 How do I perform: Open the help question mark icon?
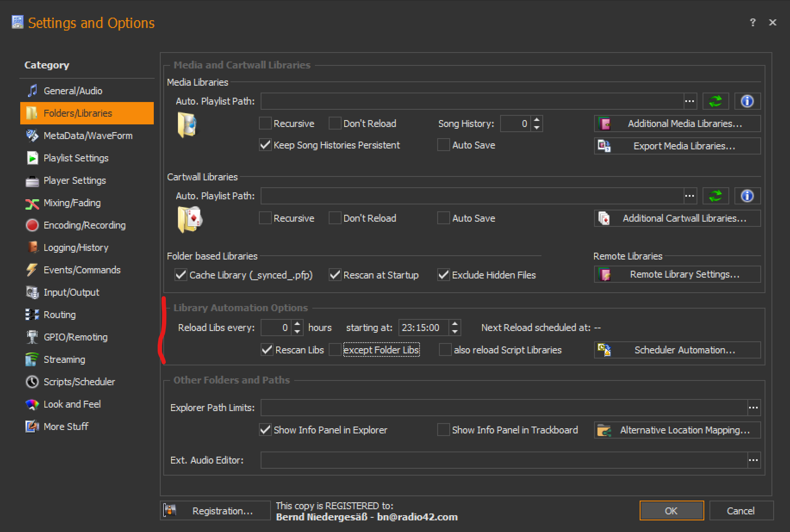point(753,22)
